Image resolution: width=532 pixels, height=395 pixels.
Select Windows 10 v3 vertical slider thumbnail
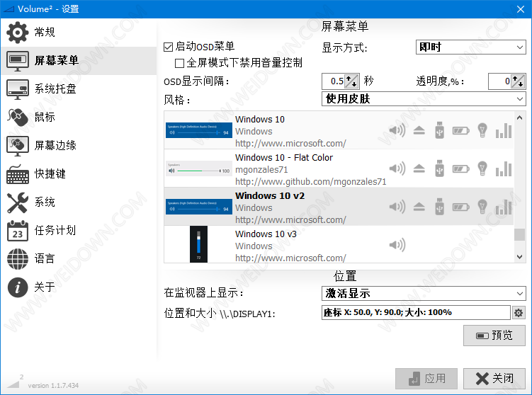198,244
